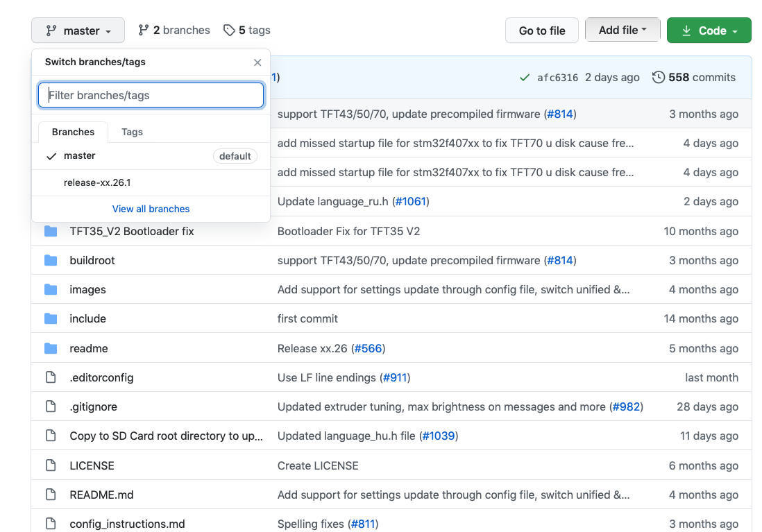This screenshot has width=762, height=532.
Task: Click the green checkmark status icon near afc6316
Action: tap(525, 77)
